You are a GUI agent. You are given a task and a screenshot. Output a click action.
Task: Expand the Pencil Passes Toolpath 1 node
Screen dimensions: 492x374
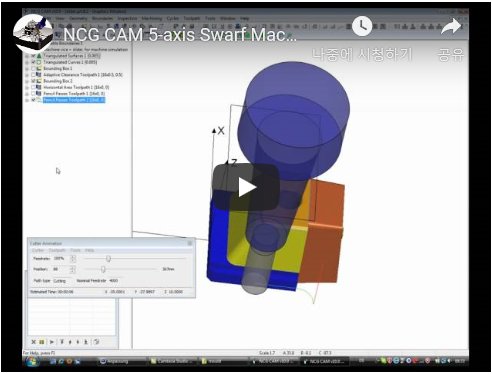(x=27, y=94)
